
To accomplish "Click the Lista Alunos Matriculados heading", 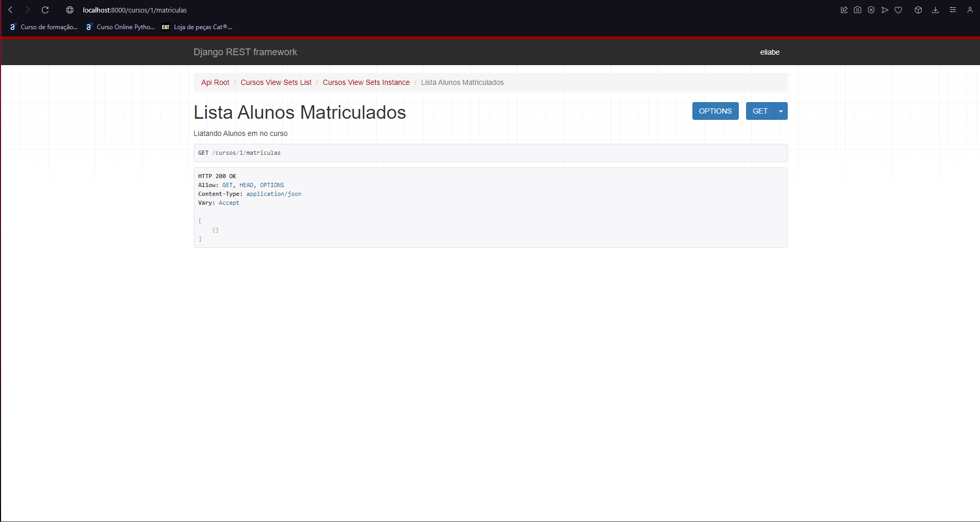I will point(300,113).
